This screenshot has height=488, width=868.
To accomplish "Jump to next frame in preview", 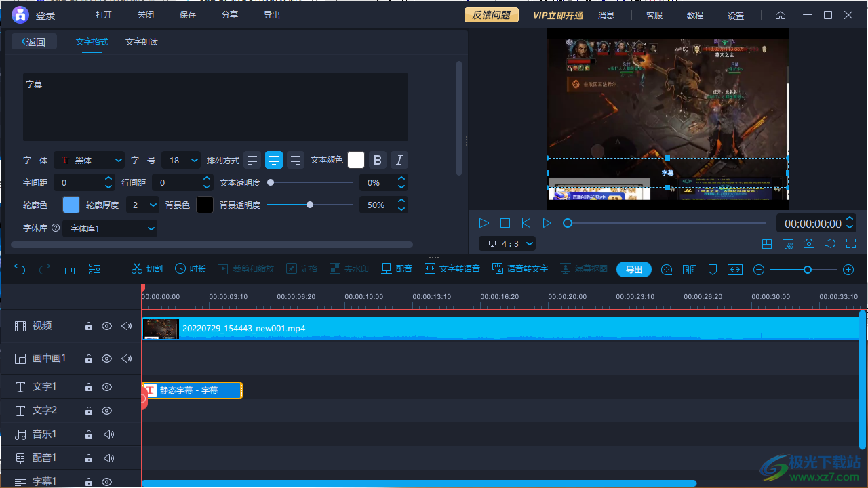I will click(547, 223).
